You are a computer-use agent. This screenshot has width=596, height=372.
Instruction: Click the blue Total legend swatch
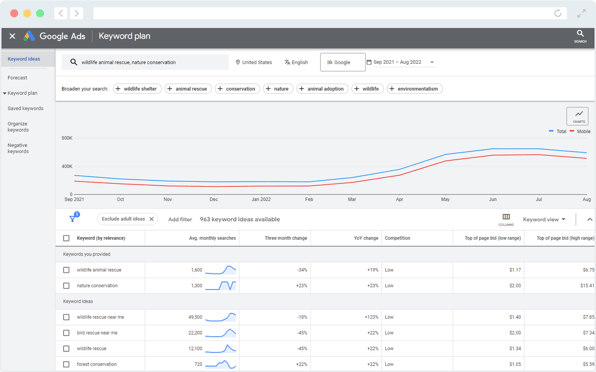tap(551, 131)
